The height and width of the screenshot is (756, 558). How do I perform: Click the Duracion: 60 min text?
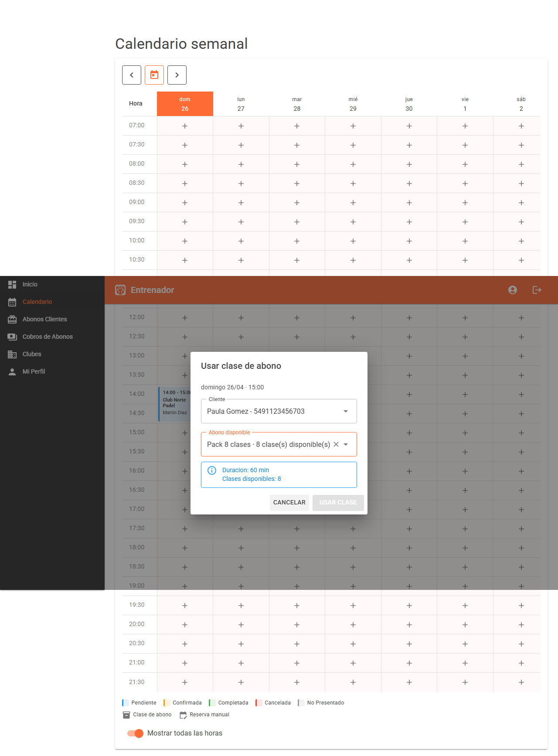[x=245, y=470]
